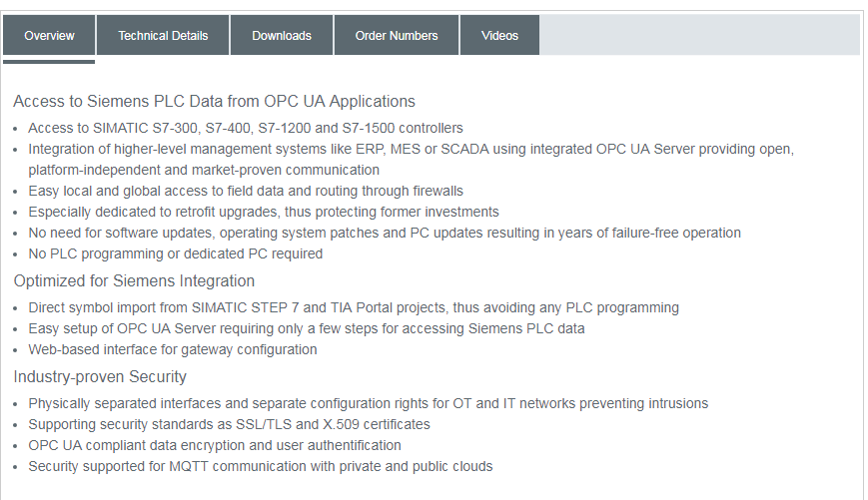Click the 'Web-based interface for gateway configuration' line
The width and height of the screenshot is (868, 500).
tap(173, 349)
